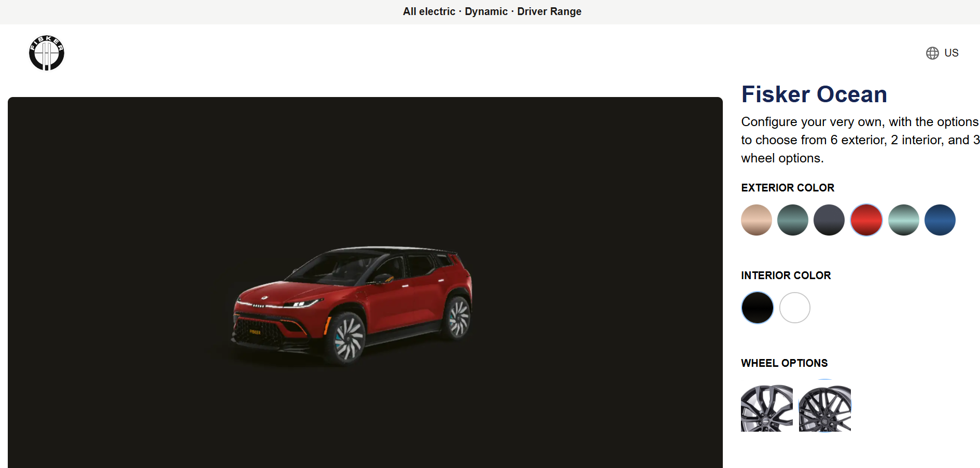The width and height of the screenshot is (980, 468).
Task: Click the 'Fisker Ocean' title heading
Action: [814, 94]
